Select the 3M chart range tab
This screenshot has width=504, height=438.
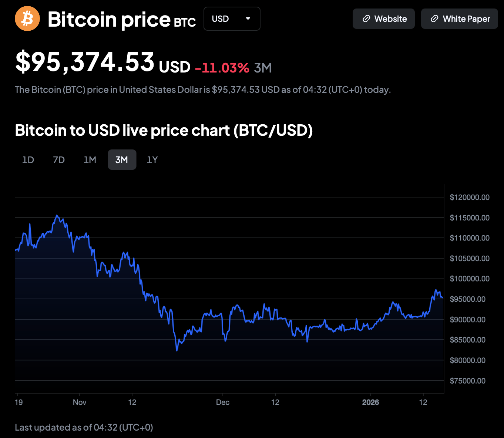[x=122, y=160]
